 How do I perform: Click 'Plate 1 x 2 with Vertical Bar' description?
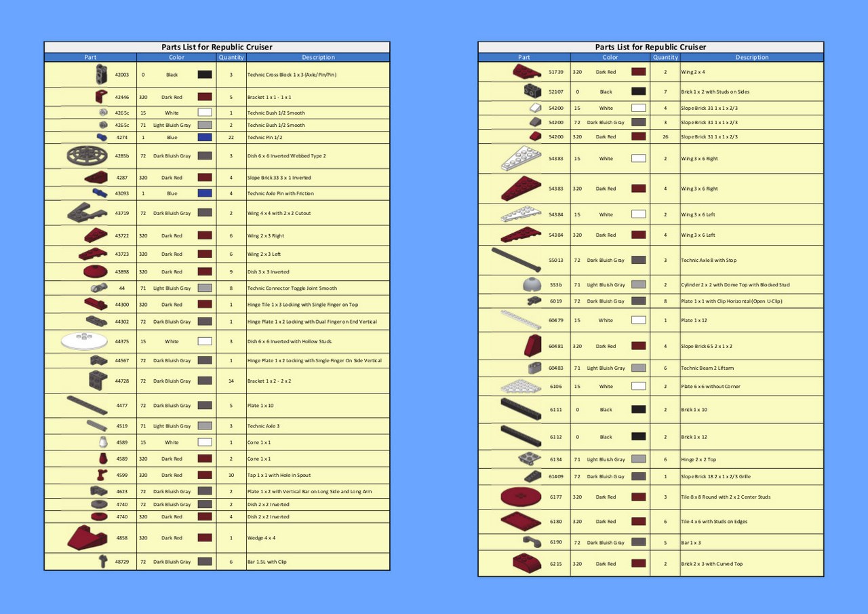tap(309, 491)
